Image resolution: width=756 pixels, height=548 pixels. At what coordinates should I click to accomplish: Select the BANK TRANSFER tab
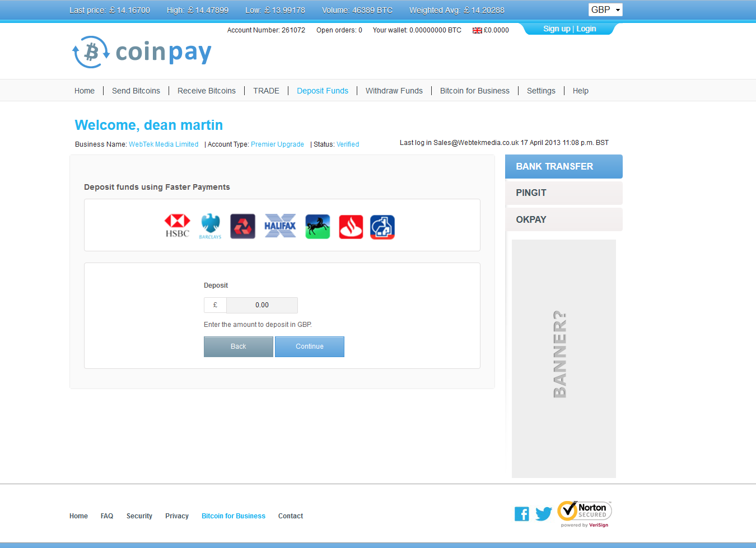(x=564, y=166)
